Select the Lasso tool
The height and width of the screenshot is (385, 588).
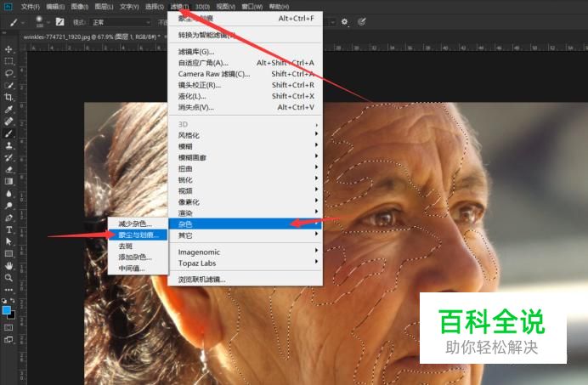8,73
